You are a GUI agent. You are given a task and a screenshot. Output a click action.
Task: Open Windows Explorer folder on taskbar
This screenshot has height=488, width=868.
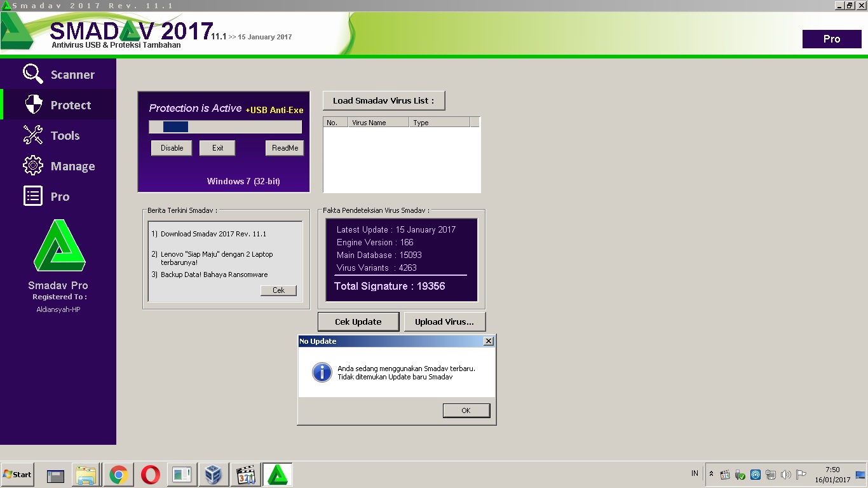86,475
